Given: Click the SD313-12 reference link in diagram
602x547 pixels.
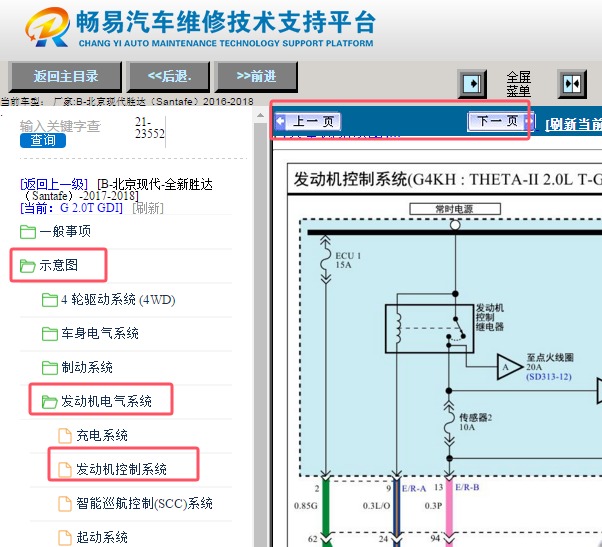Looking at the screenshot, I should [x=549, y=377].
